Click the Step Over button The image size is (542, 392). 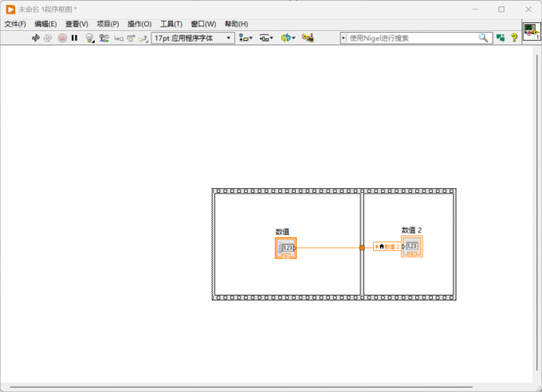[131, 38]
